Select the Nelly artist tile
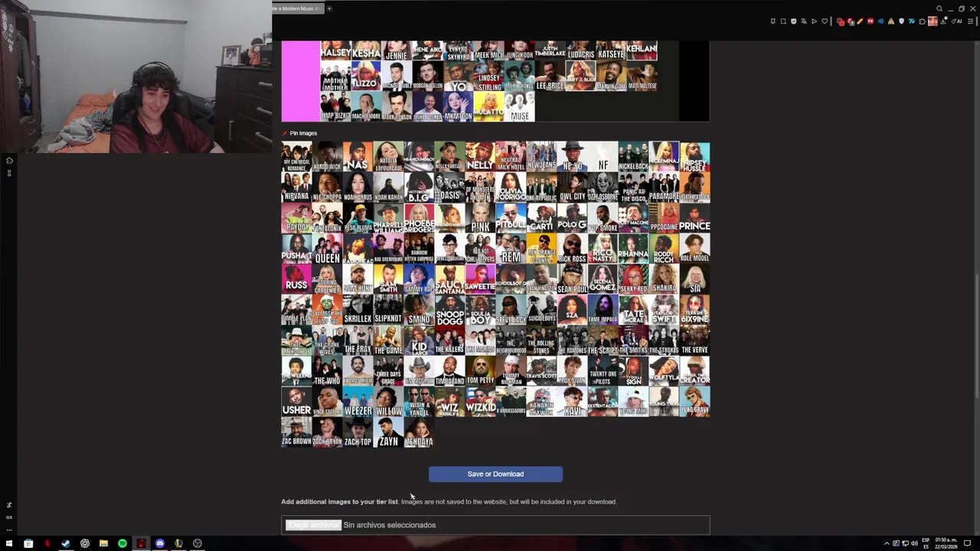The width and height of the screenshot is (980, 551). pyautogui.click(x=481, y=157)
